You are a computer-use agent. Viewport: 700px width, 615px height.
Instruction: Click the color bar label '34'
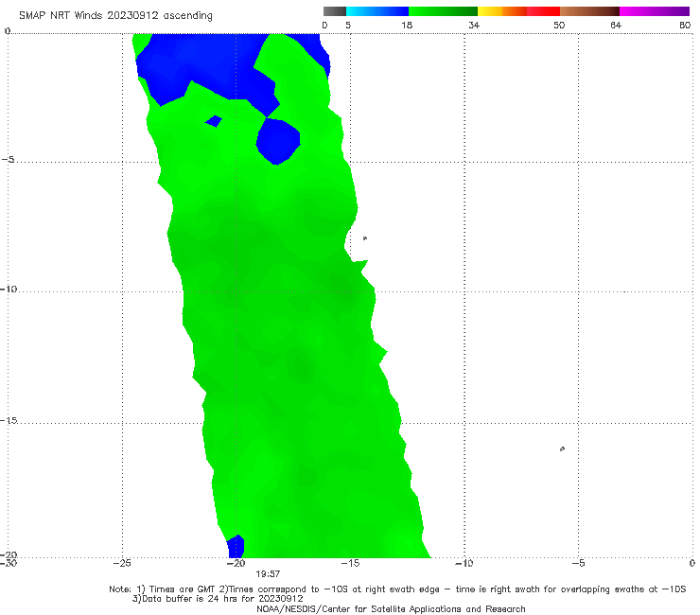click(474, 25)
